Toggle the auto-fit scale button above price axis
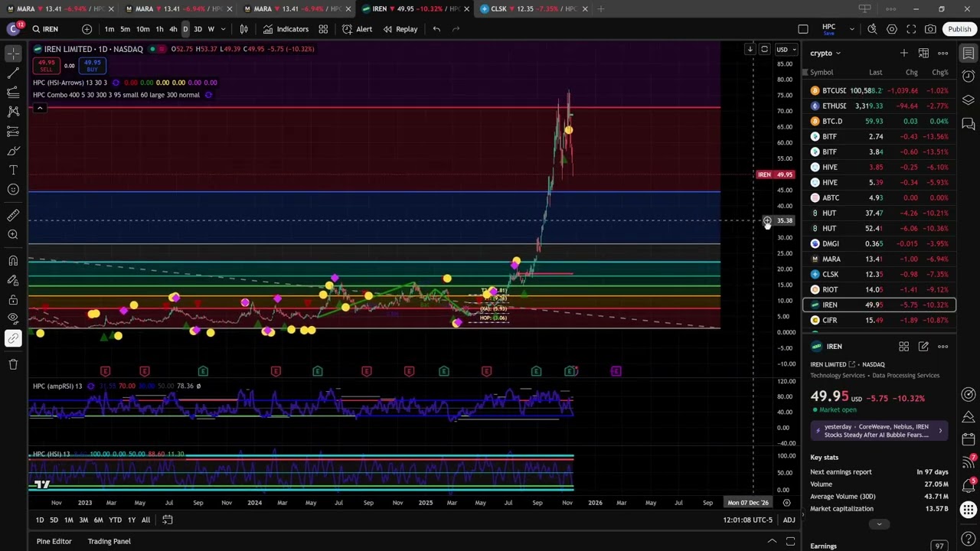Image resolution: width=980 pixels, height=551 pixels. [764, 49]
